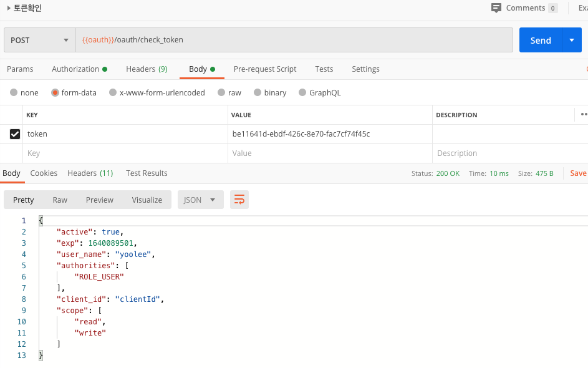Open the HTTP method POST dropdown
The height and width of the screenshot is (368, 588).
point(40,40)
